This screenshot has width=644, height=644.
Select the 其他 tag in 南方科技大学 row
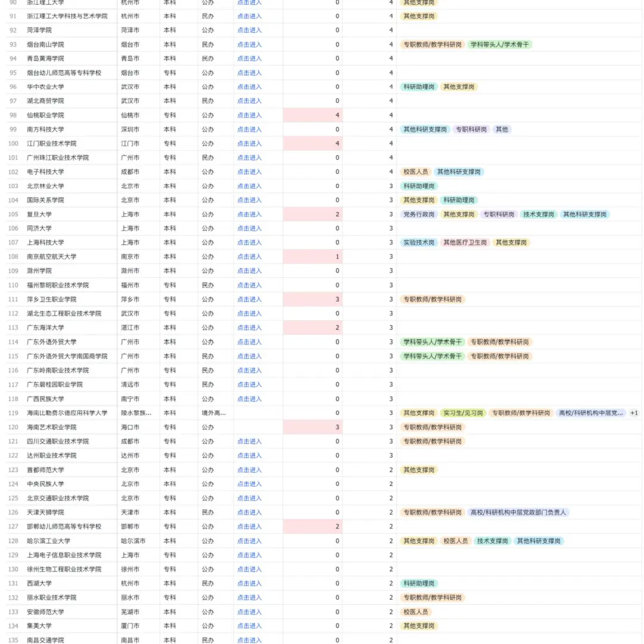pyautogui.click(x=501, y=129)
